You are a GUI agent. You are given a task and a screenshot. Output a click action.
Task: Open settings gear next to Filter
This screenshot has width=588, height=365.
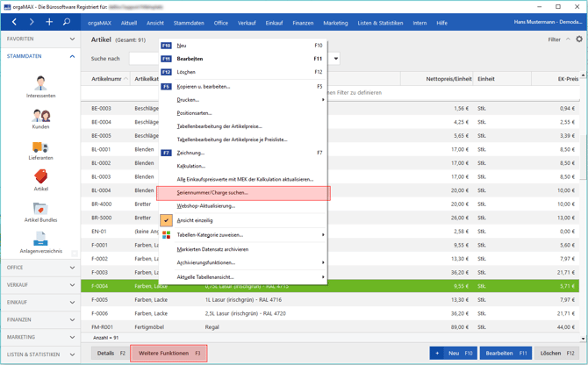click(579, 39)
